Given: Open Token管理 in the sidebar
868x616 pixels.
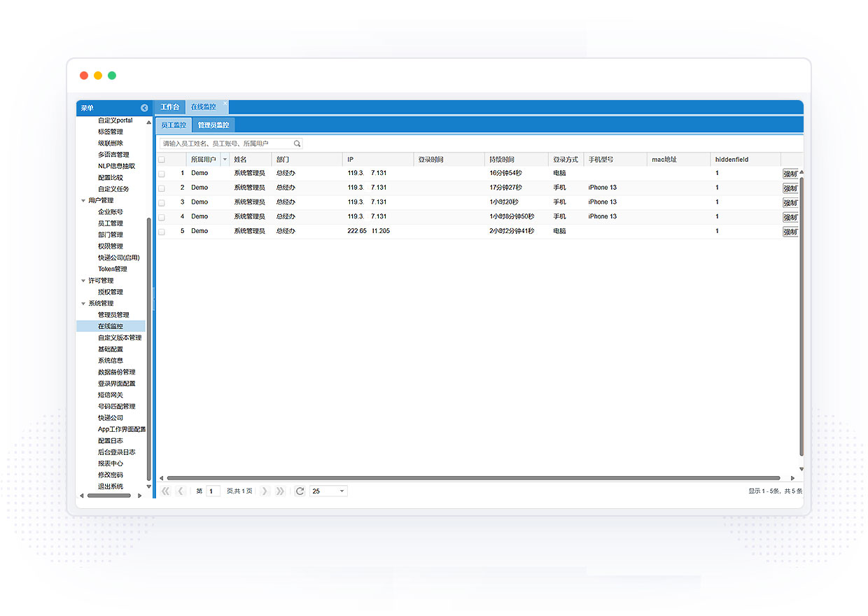Looking at the screenshot, I should [x=113, y=269].
